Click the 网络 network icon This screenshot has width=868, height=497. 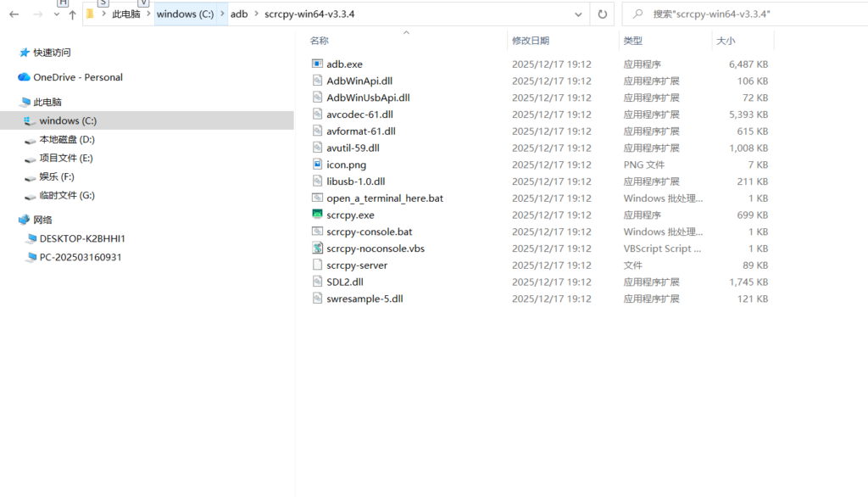24,220
